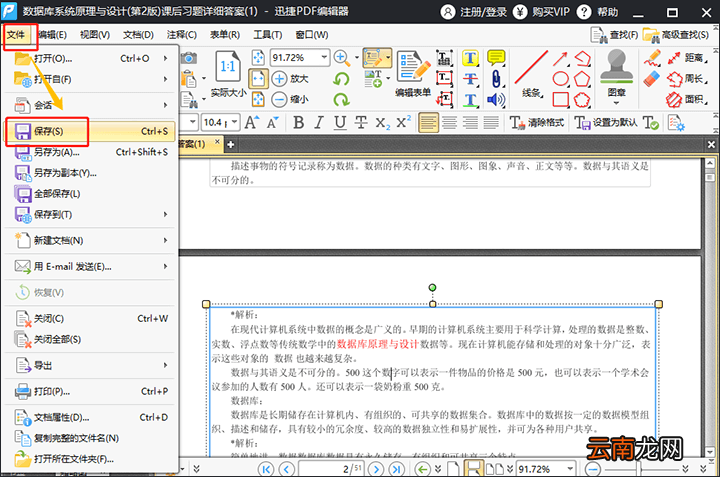Select the rectangle shape tool

(x=560, y=99)
